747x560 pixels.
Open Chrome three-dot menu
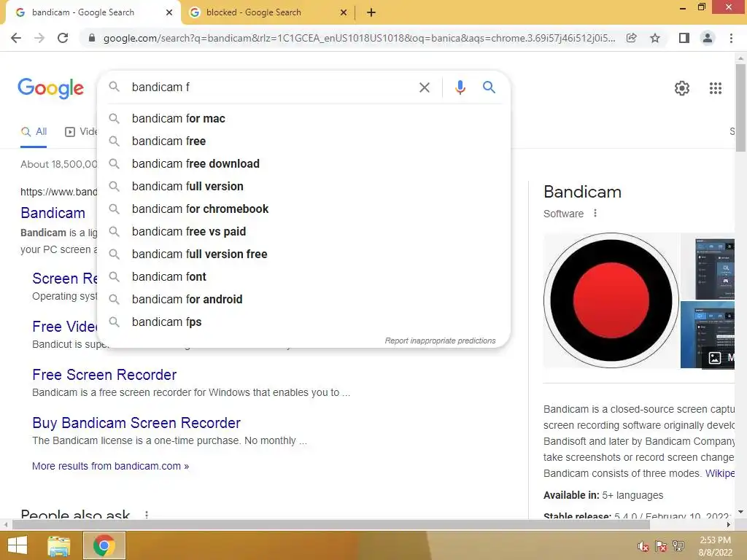(731, 38)
